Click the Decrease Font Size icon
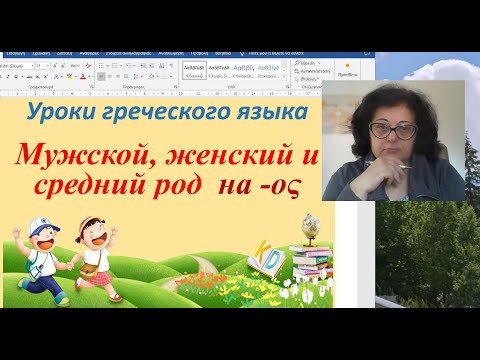The height and width of the screenshot is (360, 480). coord(63,66)
